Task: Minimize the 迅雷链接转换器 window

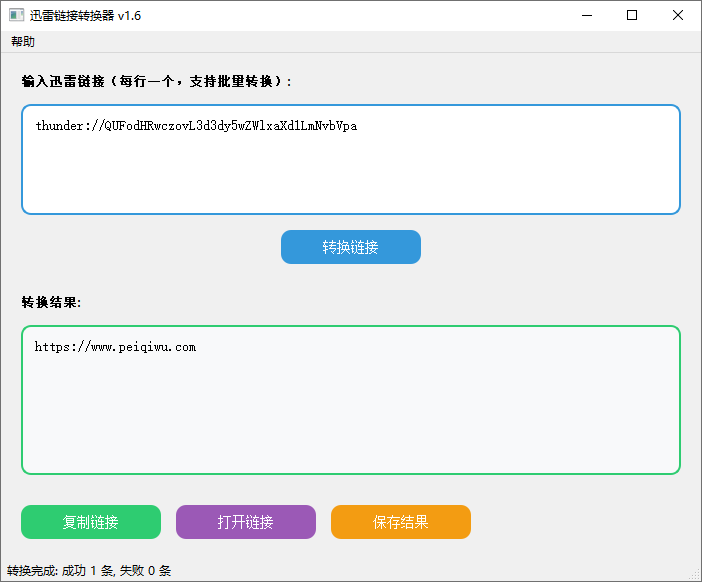Action: click(587, 15)
